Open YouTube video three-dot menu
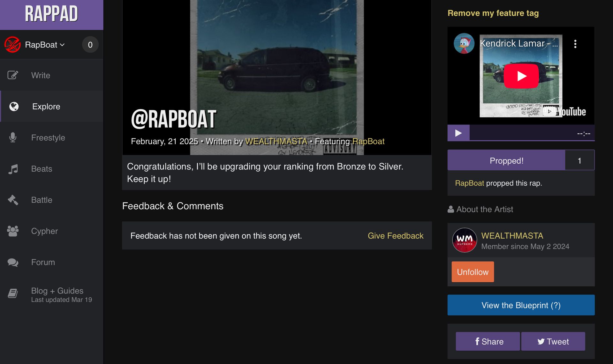This screenshot has height=364, width=613. tap(575, 44)
